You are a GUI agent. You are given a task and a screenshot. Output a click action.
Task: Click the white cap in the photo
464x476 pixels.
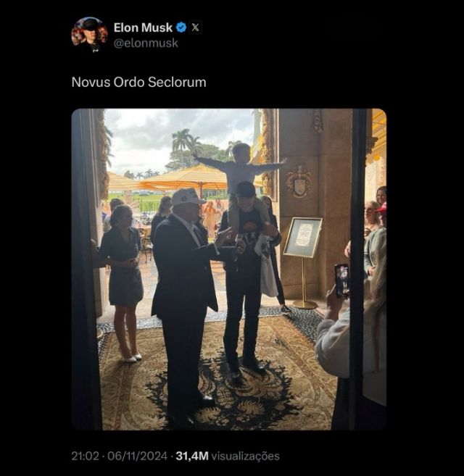tap(188, 196)
